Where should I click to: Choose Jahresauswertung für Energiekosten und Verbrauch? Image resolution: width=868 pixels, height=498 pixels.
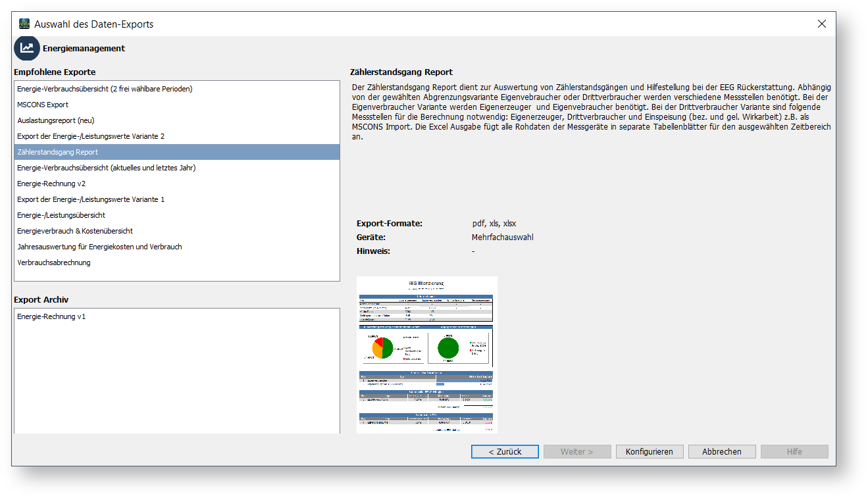tap(99, 247)
